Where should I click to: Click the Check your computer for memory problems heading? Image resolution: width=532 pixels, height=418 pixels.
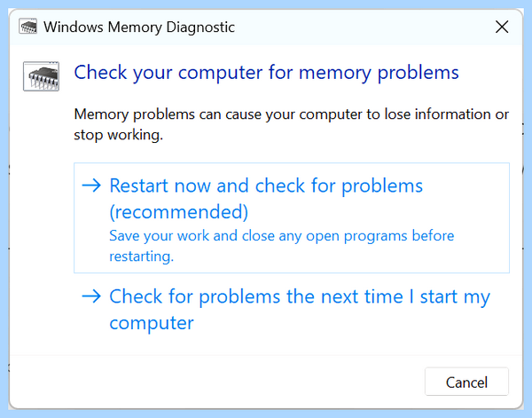click(x=266, y=73)
